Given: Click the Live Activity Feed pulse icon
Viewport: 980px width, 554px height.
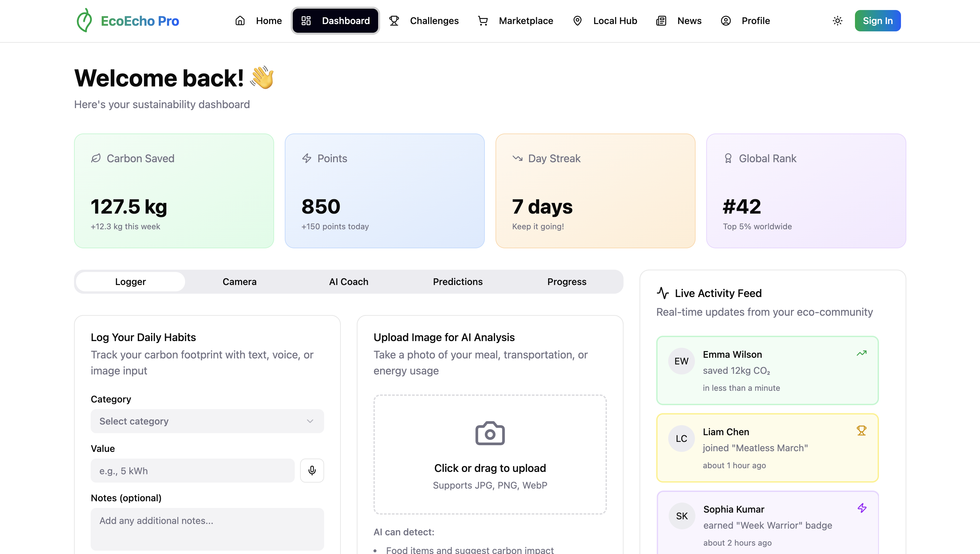Looking at the screenshot, I should 662,293.
